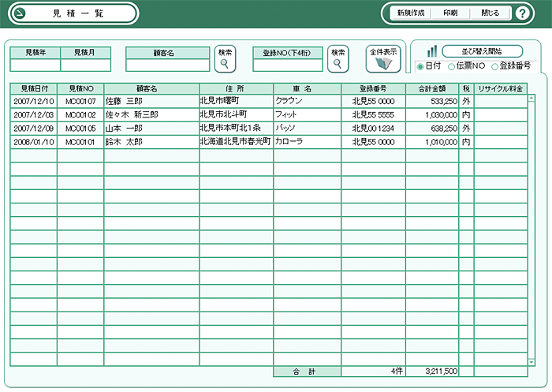Select the 登録番号 sort radio button
This screenshot has width=552, height=392.
[494, 67]
